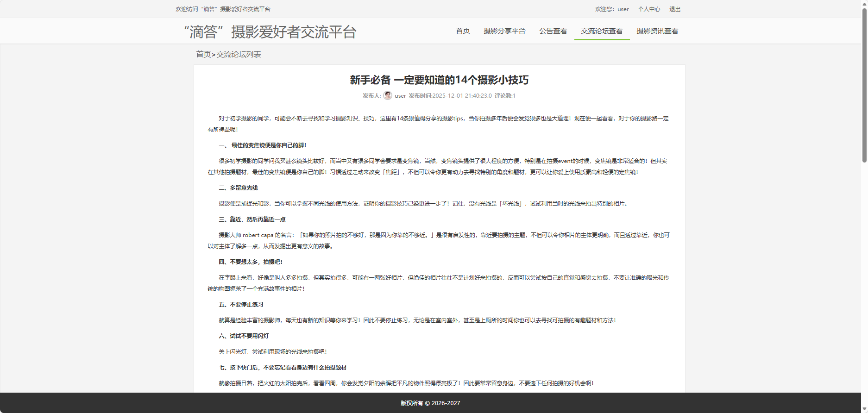This screenshot has height=413, width=868.
Task: Click the poster's avatar image next to user
Action: pos(388,95)
